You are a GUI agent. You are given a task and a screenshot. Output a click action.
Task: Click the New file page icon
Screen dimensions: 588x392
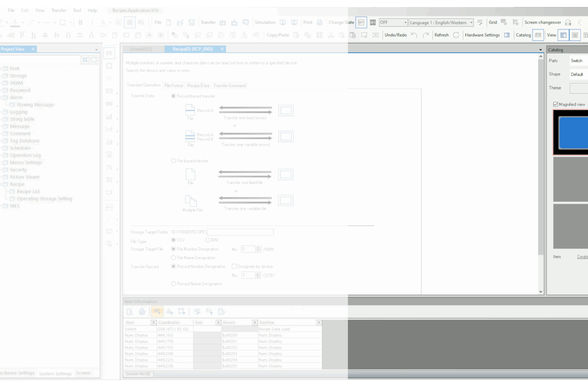pyautogui.click(x=169, y=23)
